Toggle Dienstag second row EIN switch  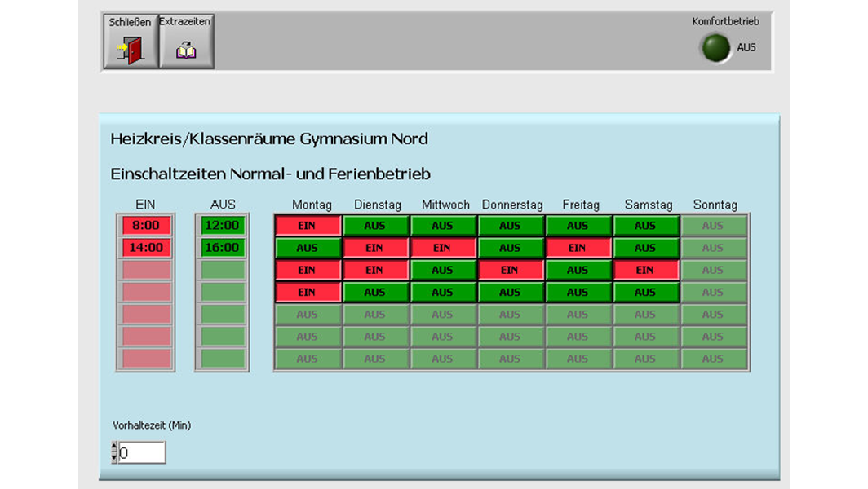tap(374, 248)
